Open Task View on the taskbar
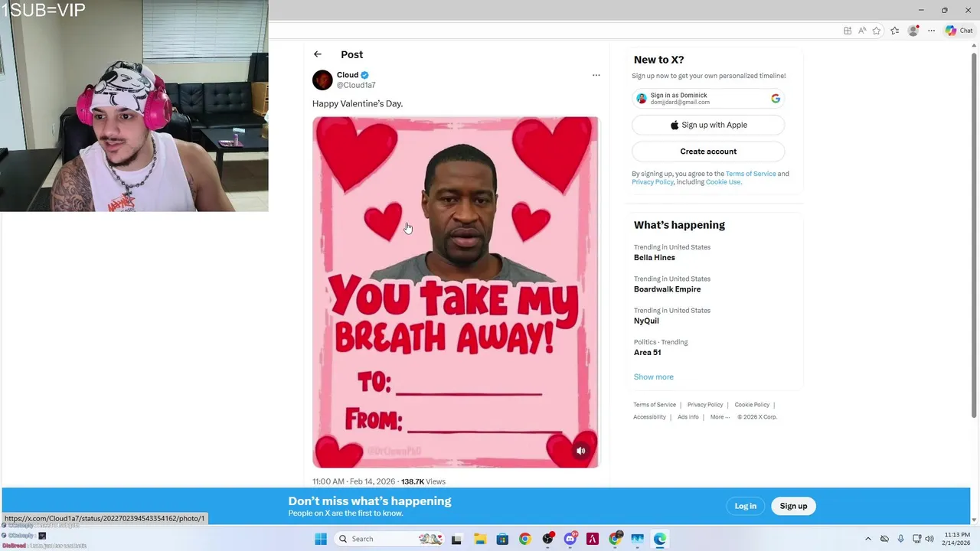The height and width of the screenshot is (551, 980). coord(456,539)
